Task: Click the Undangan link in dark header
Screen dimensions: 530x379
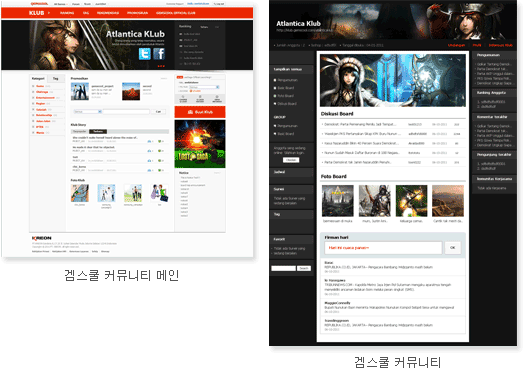Action: point(456,45)
